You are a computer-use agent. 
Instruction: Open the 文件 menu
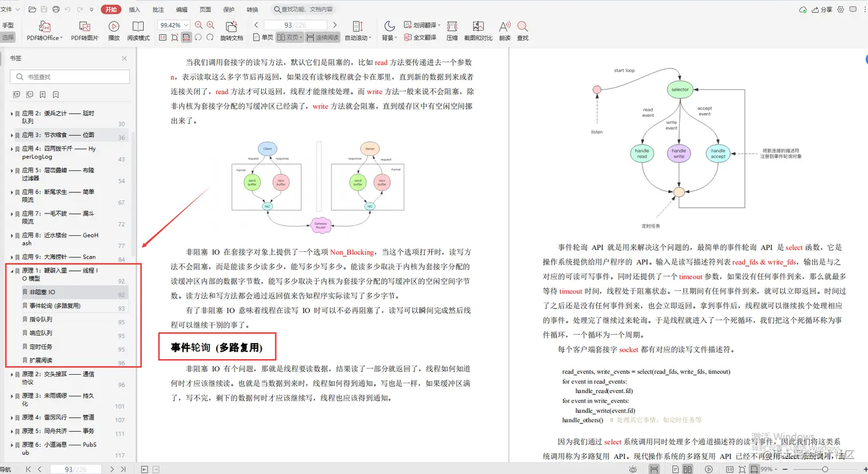tap(8, 9)
